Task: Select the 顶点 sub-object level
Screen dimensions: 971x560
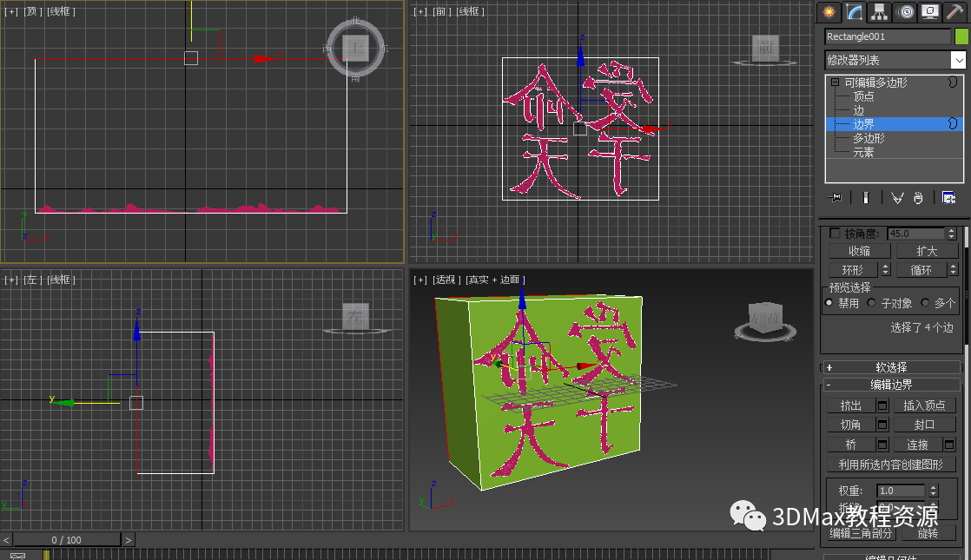Action: (863, 96)
